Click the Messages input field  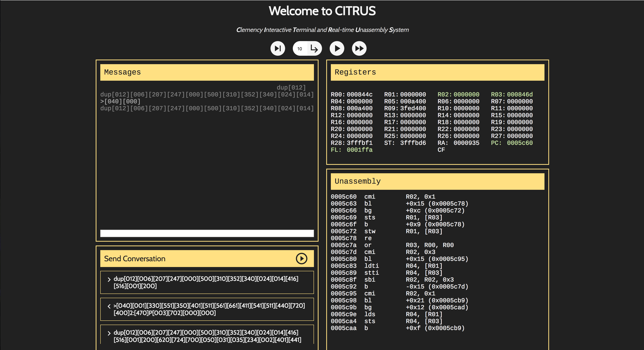pyautogui.click(x=207, y=233)
